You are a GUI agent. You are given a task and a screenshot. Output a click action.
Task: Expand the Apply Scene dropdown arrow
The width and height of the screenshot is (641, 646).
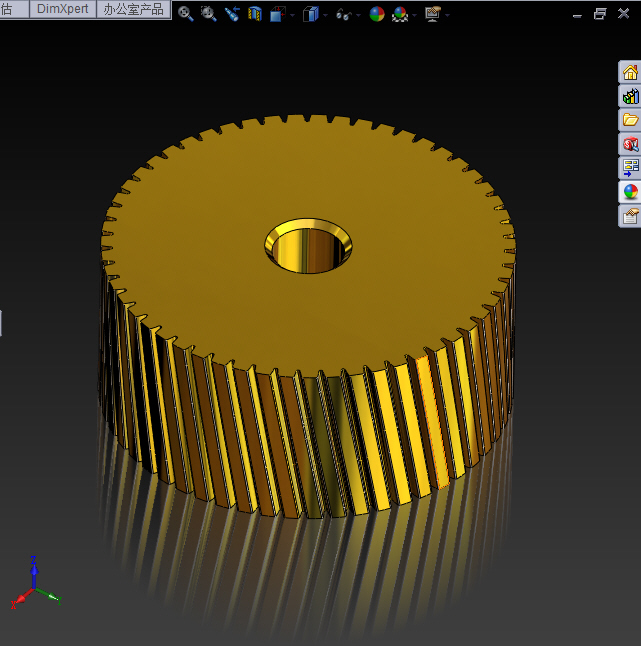pyautogui.click(x=414, y=15)
